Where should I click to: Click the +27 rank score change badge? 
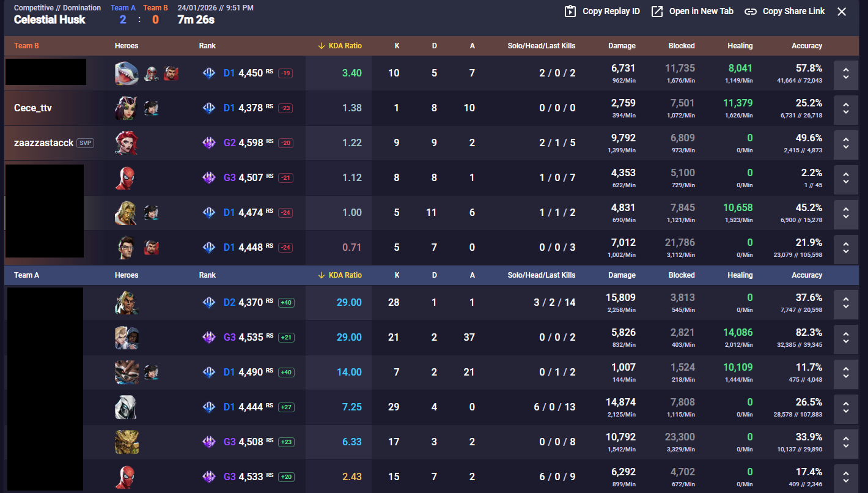(286, 407)
